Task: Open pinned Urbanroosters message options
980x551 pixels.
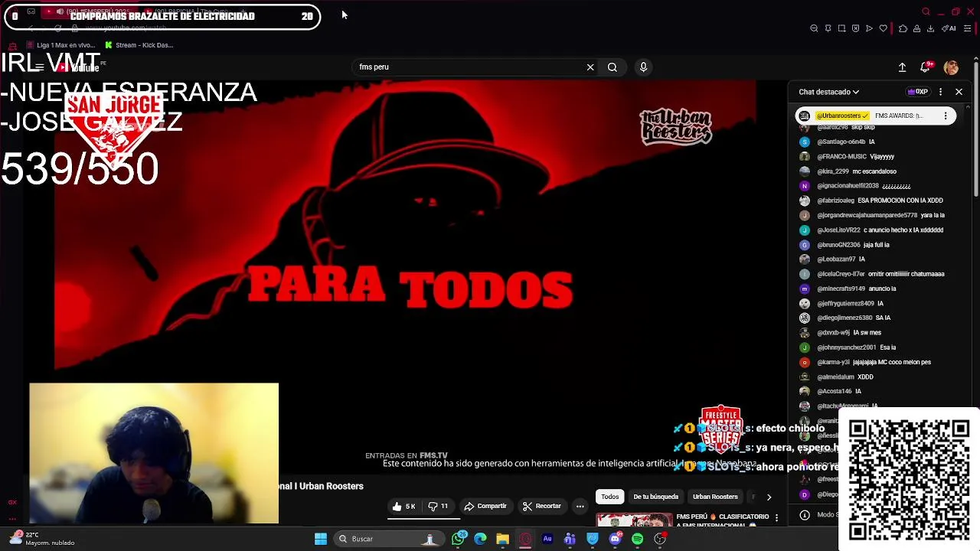Action: [x=946, y=116]
